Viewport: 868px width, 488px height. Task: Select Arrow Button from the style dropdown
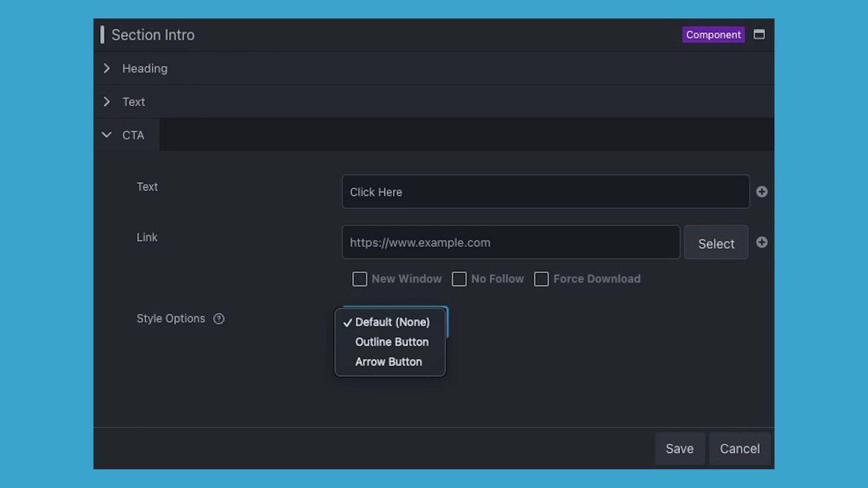388,361
